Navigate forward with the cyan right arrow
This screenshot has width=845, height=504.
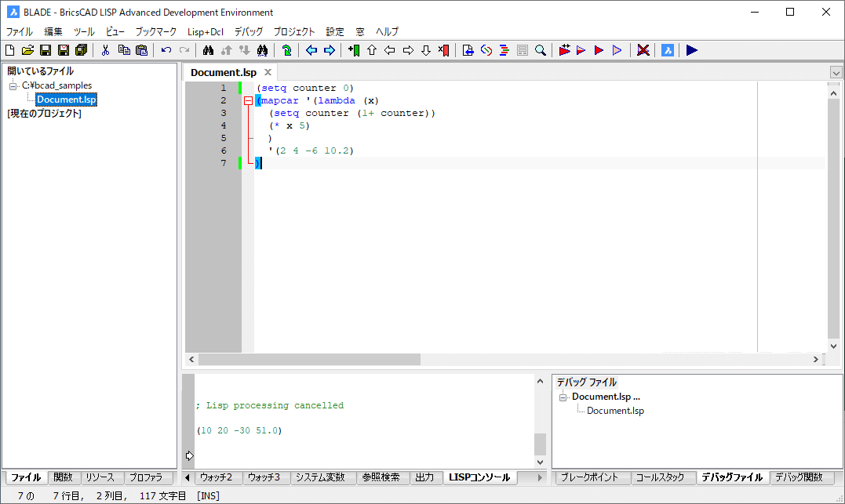pos(330,50)
